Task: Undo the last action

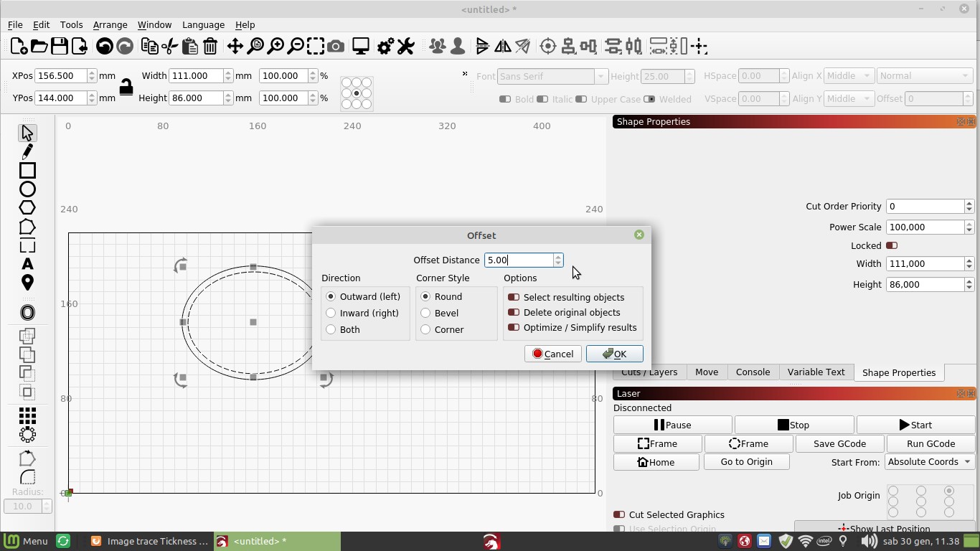Action: click(105, 47)
